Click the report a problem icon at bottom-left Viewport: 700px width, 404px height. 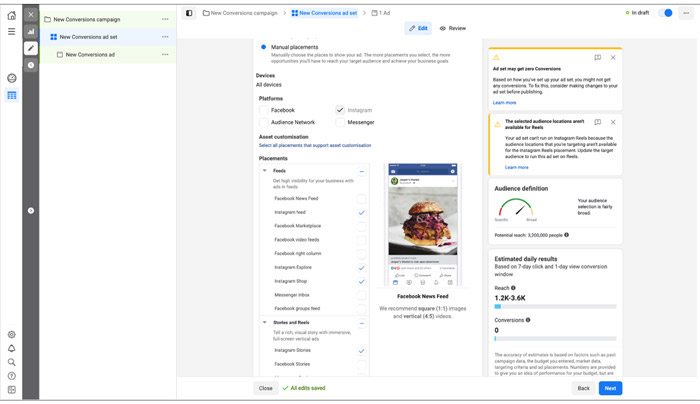(12, 390)
